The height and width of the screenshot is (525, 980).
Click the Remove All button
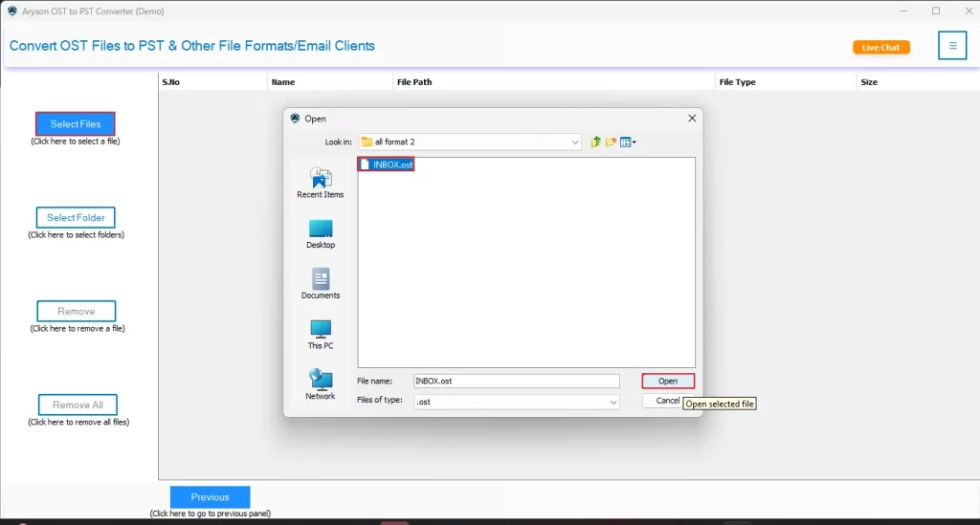(x=78, y=405)
